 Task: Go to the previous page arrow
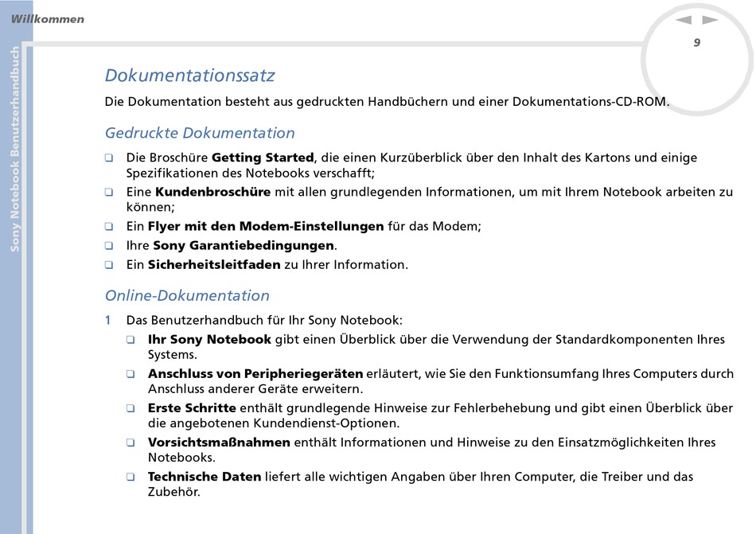tap(684, 20)
